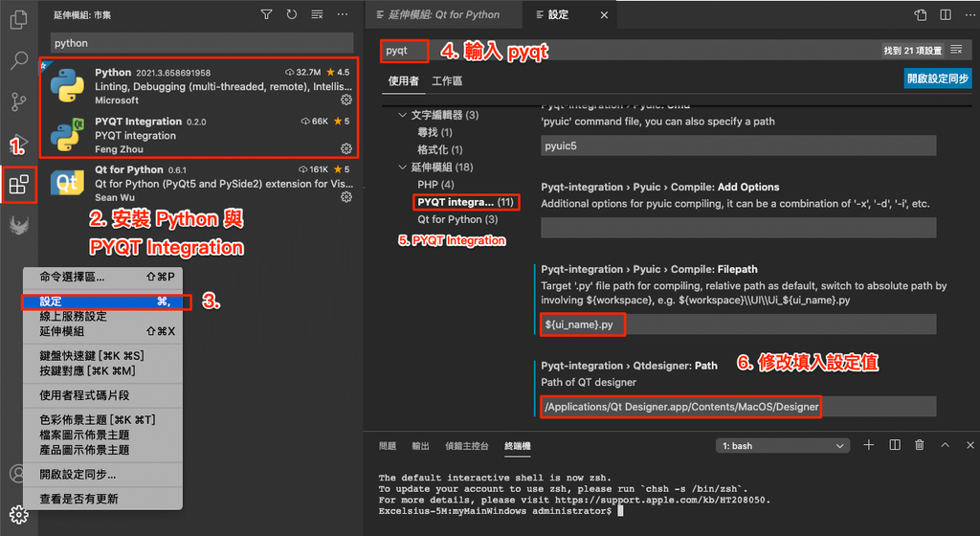Maximize the terminal panel with chevron

945,445
